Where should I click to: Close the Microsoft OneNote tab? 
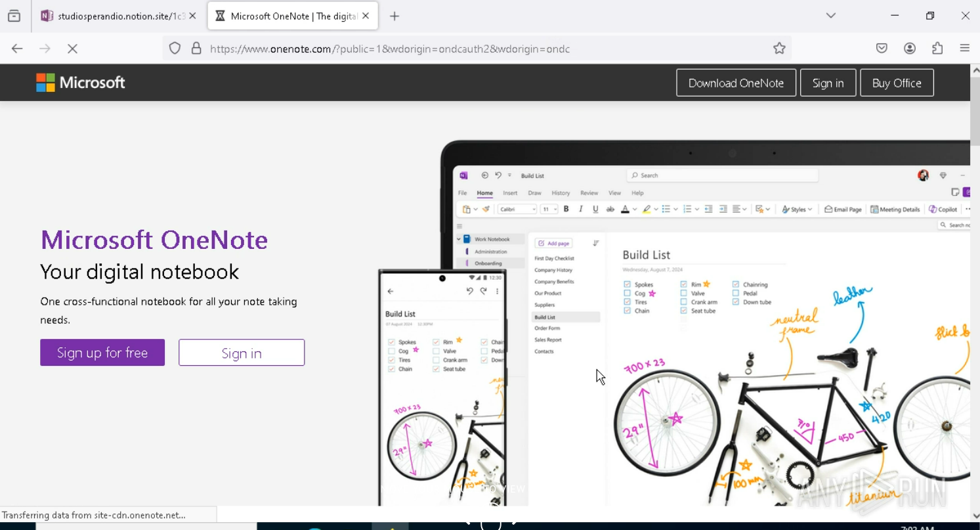(x=366, y=16)
